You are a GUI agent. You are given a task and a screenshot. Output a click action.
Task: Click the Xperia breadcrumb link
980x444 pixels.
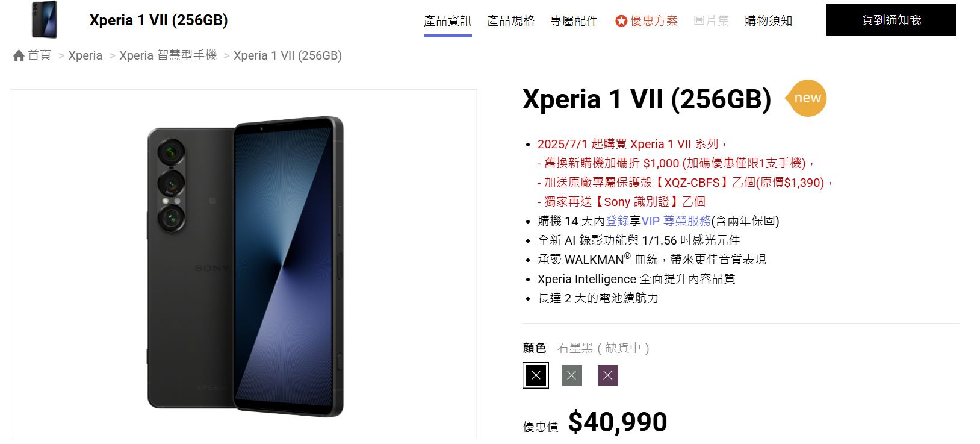85,55
